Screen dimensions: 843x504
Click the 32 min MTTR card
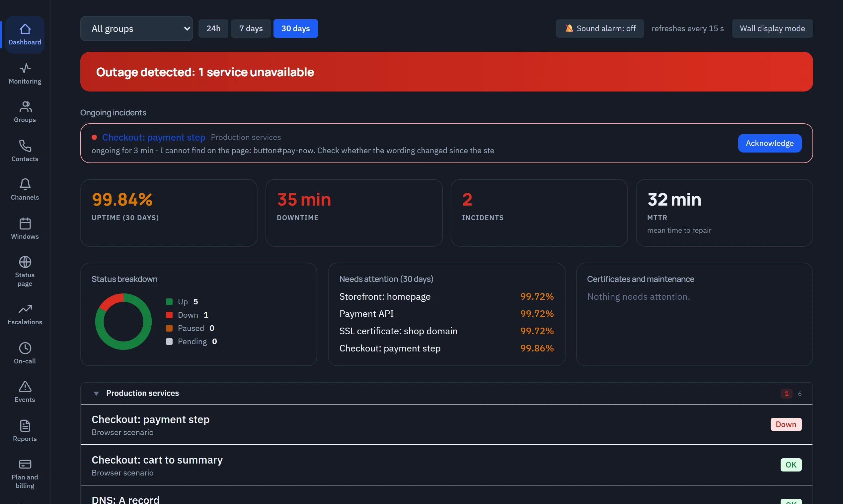pos(725,213)
